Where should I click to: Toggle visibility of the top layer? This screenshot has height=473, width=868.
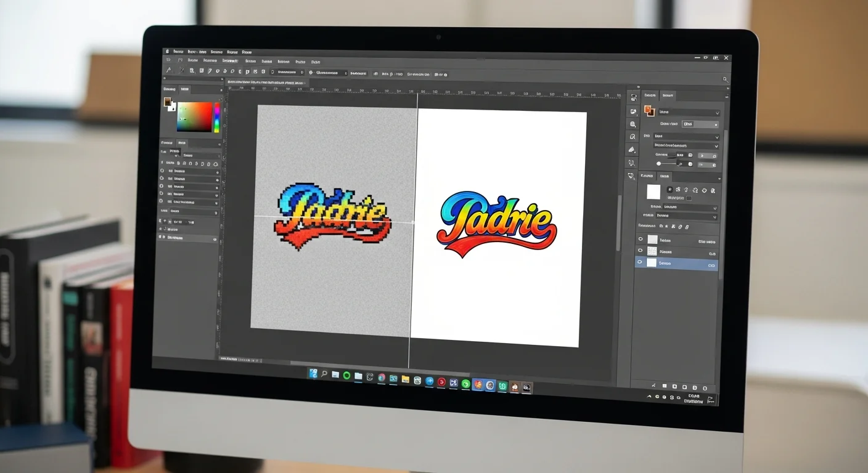click(x=641, y=239)
